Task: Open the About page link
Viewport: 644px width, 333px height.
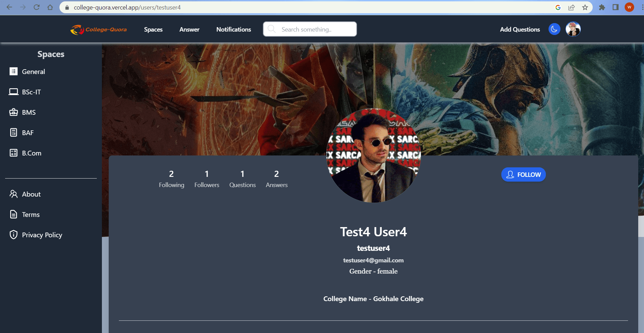Action: (31, 194)
